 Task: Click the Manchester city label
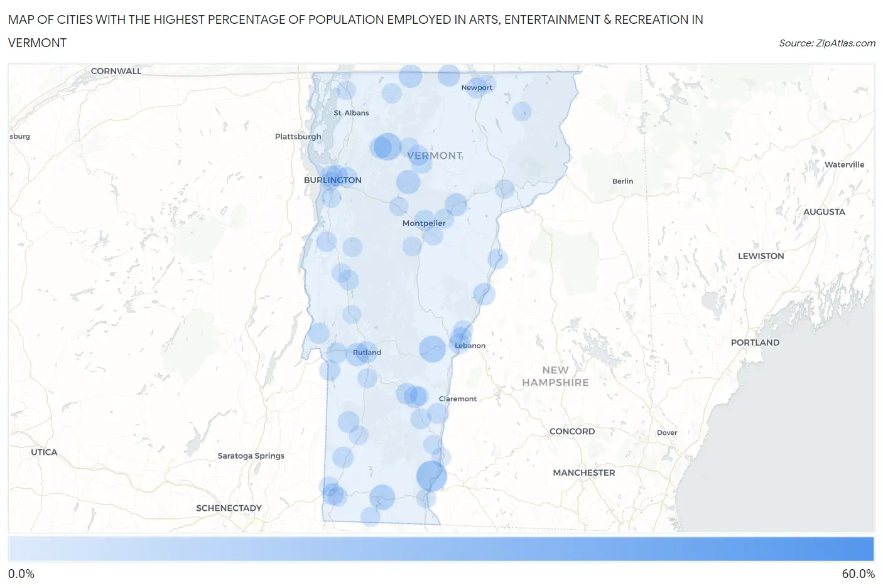pos(584,473)
